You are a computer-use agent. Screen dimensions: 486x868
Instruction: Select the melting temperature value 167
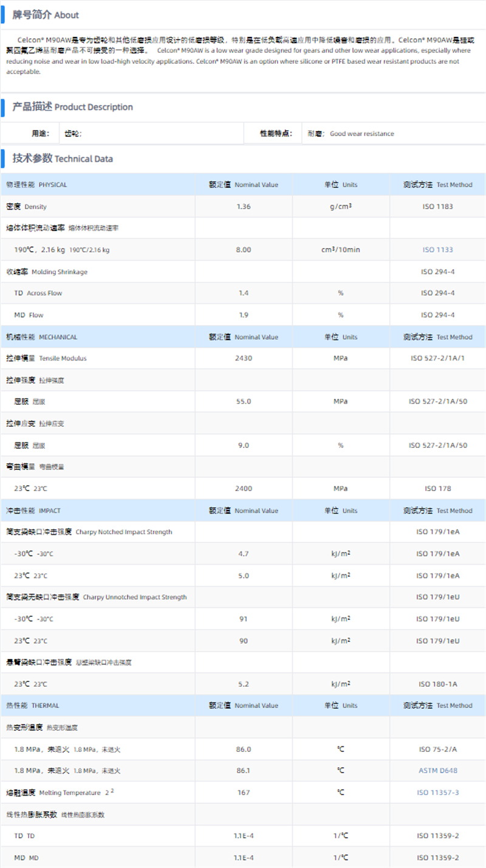tap(243, 793)
